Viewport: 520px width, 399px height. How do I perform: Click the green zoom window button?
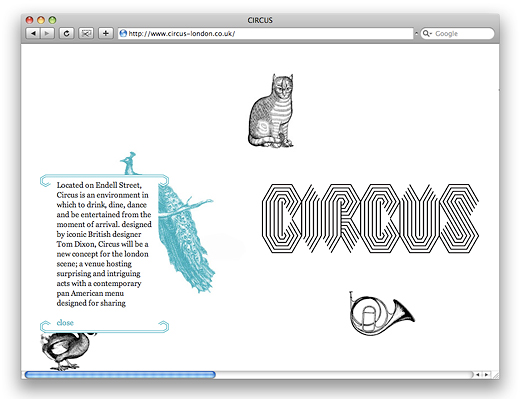click(52, 20)
